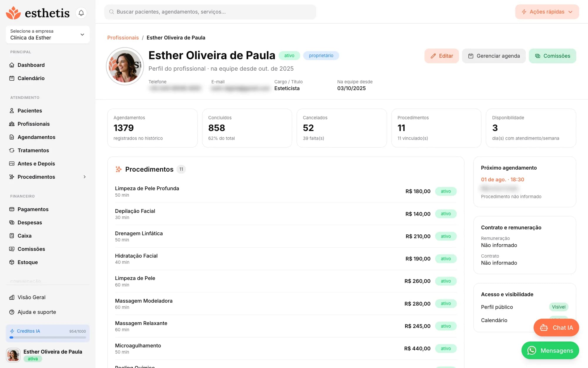Go to Estoque in the sidebar
The width and height of the screenshot is (588, 368).
[x=28, y=262]
